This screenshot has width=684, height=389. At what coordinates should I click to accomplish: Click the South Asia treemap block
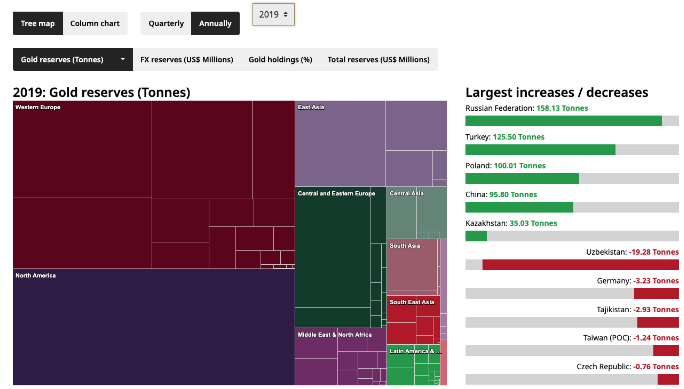pos(412,266)
